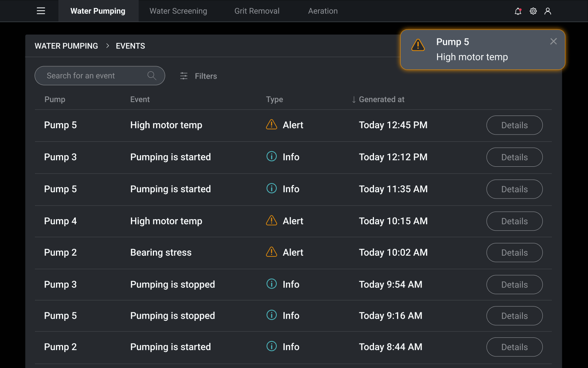Click the warning icon in Pump 5 notification
588x368 pixels.
(418, 45)
